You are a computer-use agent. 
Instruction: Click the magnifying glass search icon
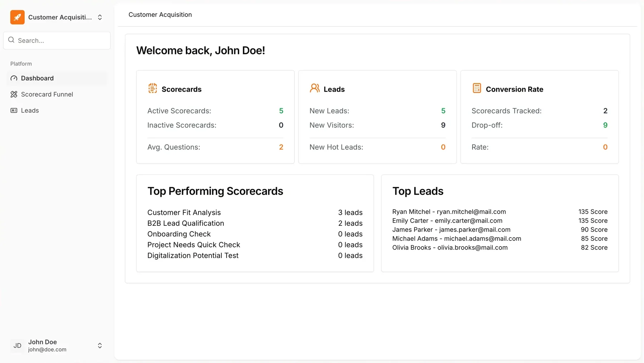[11, 40]
